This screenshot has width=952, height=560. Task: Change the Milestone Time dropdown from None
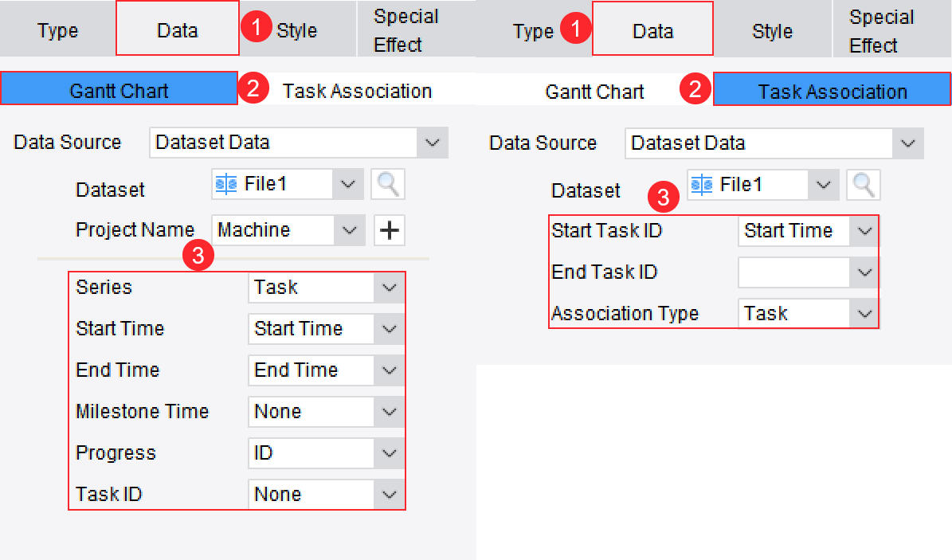(x=390, y=412)
